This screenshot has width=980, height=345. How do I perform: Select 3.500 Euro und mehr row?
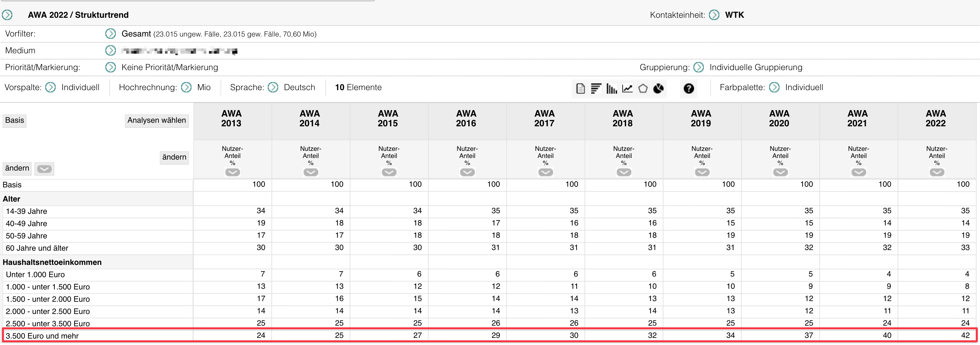pos(42,336)
